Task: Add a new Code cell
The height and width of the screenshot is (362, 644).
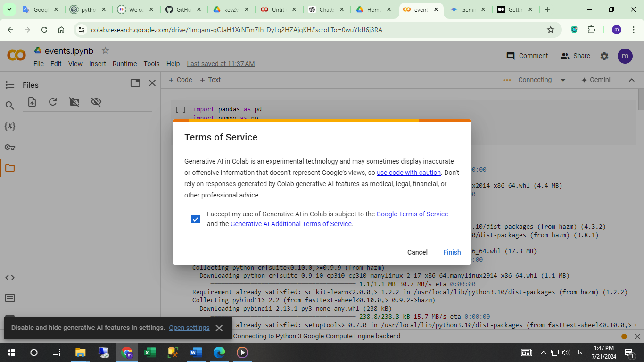Action: [x=181, y=80]
